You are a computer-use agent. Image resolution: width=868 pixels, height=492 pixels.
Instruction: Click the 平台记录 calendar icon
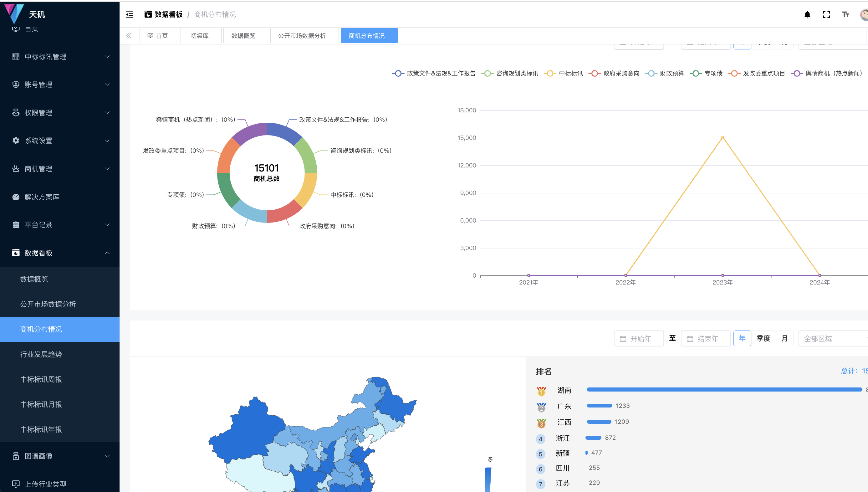tap(16, 225)
